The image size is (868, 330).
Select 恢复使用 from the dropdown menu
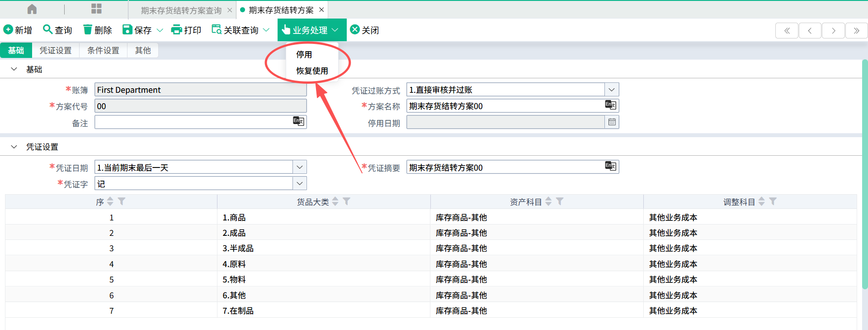tap(312, 71)
